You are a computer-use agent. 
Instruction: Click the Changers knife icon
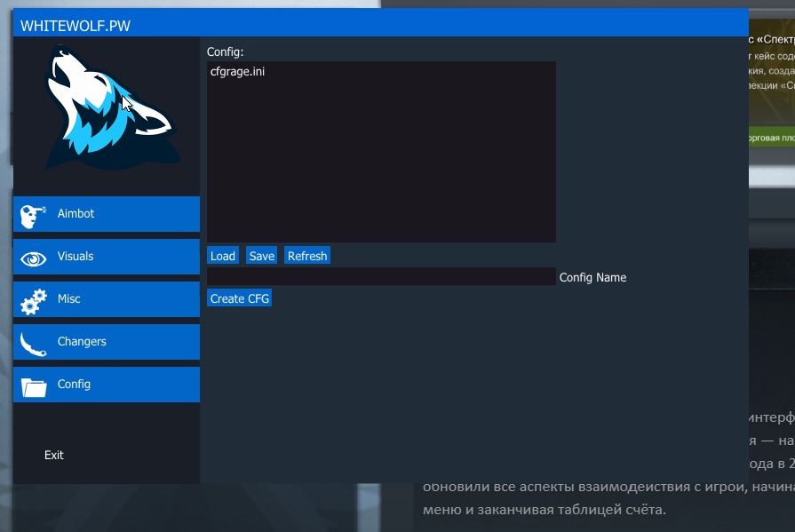[34, 342]
